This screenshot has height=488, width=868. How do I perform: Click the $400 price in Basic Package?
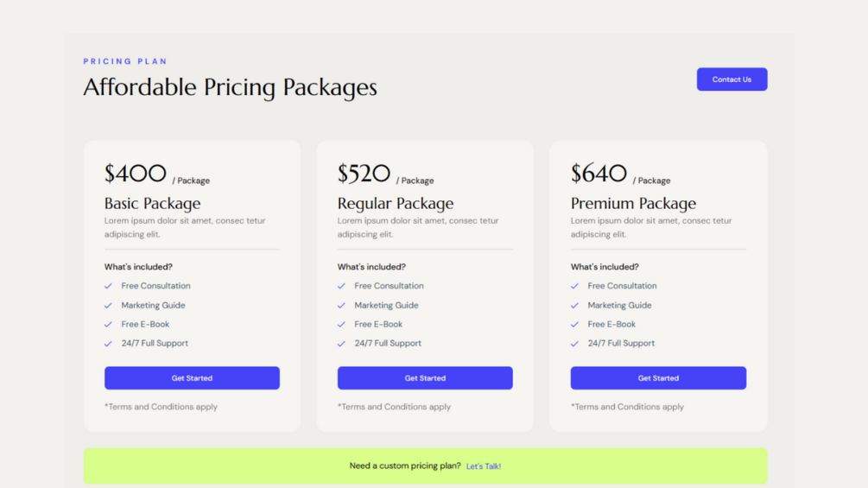pyautogui.click(x=136, y=174)
